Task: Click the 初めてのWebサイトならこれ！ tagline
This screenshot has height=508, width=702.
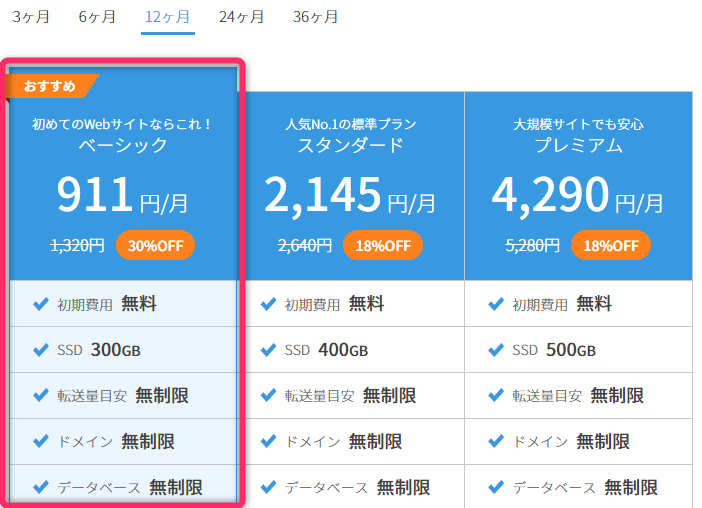Action: click(121, 124)
